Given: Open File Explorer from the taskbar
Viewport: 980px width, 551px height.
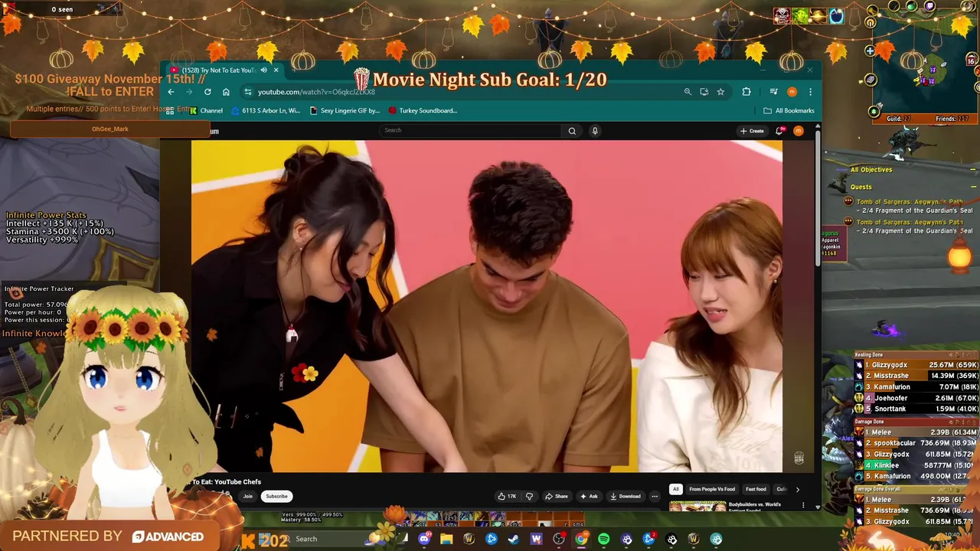Looking at the screenshot, I should click(x=446, y=539).
